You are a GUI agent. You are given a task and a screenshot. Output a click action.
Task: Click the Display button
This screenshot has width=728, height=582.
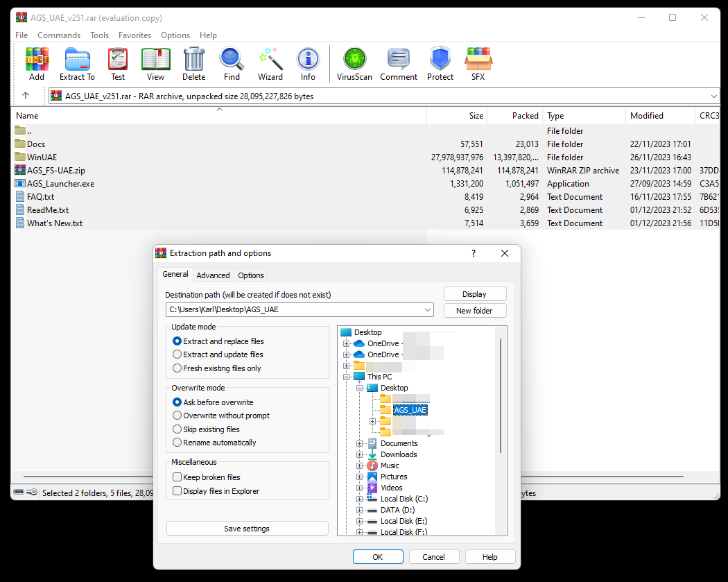[474, 294]
